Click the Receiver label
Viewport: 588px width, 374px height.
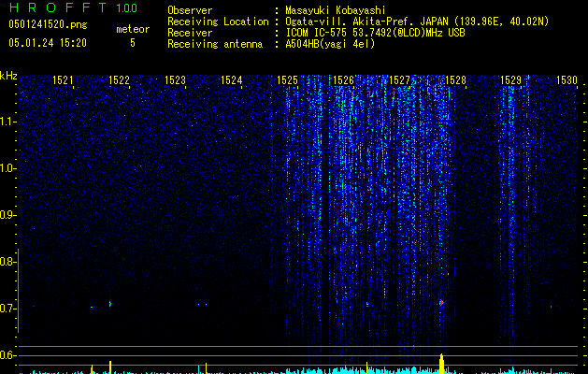click(190, 33)
